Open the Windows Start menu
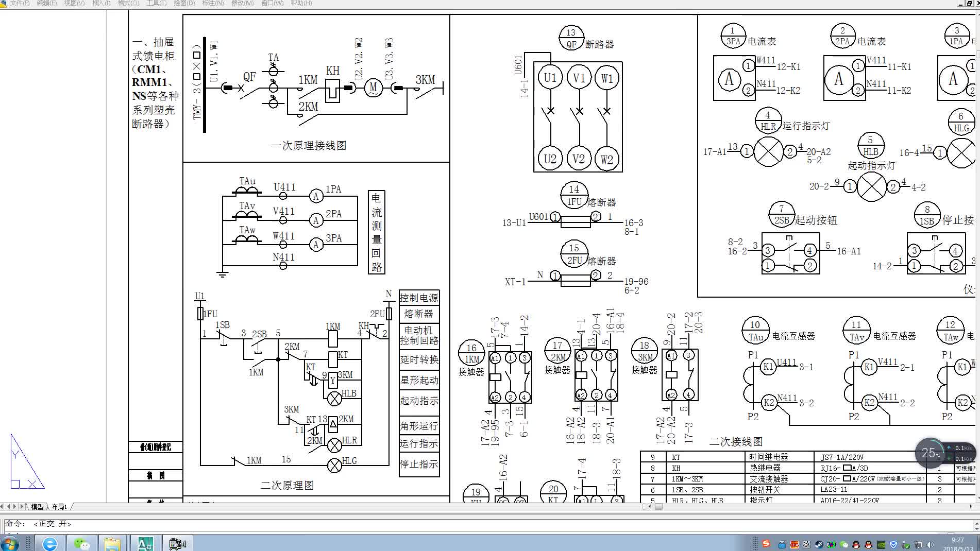 (9, 543)
